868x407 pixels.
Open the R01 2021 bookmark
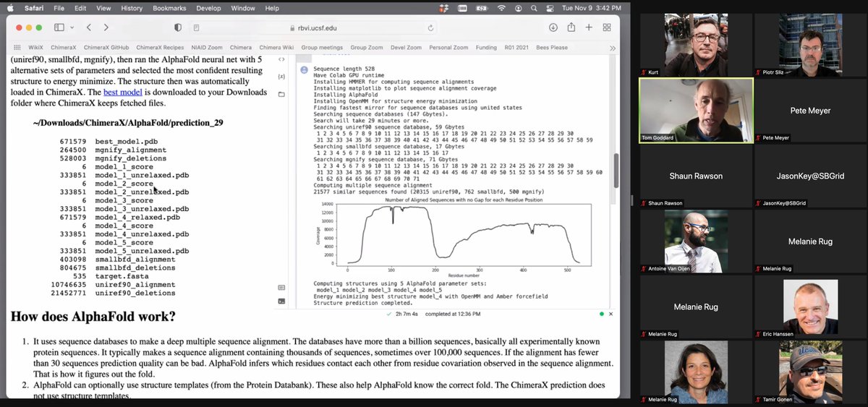coord(516,48)
